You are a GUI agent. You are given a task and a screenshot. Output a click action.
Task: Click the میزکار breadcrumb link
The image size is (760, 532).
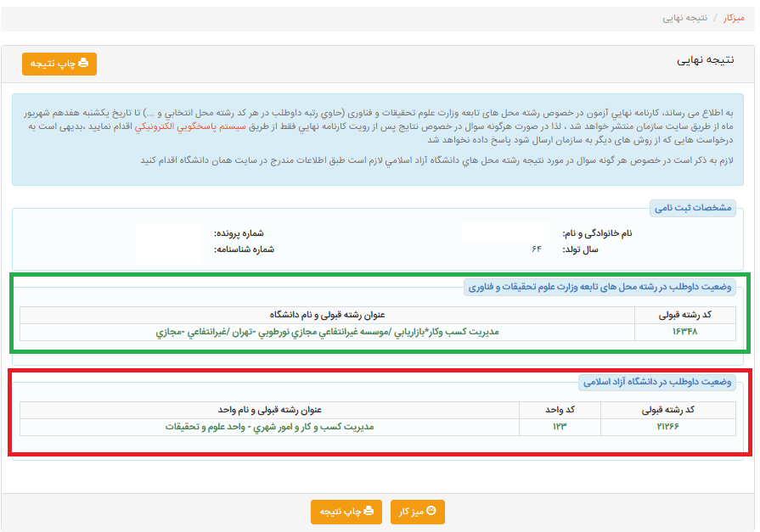[734, 18]
